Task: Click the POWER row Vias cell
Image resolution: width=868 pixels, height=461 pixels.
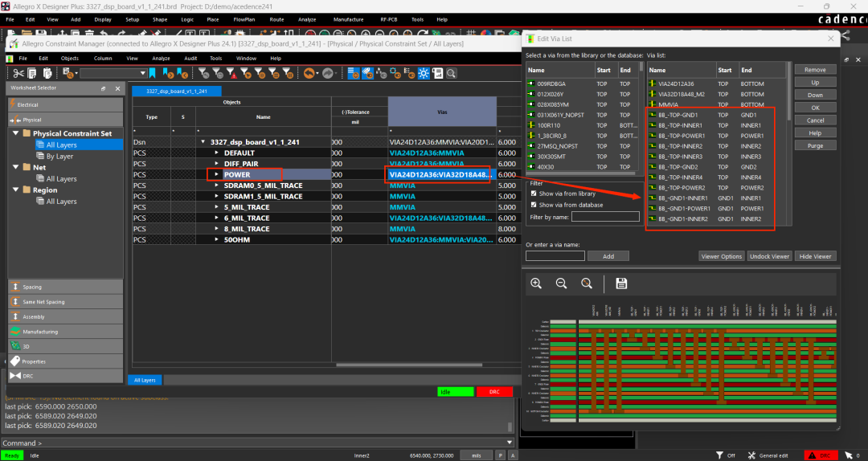Action: click(x=440, y=174)
